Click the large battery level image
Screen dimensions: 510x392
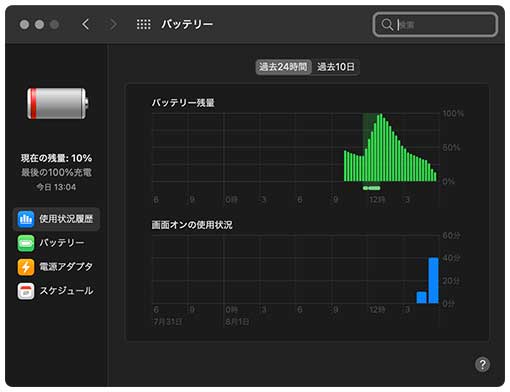tap(58, 103)
